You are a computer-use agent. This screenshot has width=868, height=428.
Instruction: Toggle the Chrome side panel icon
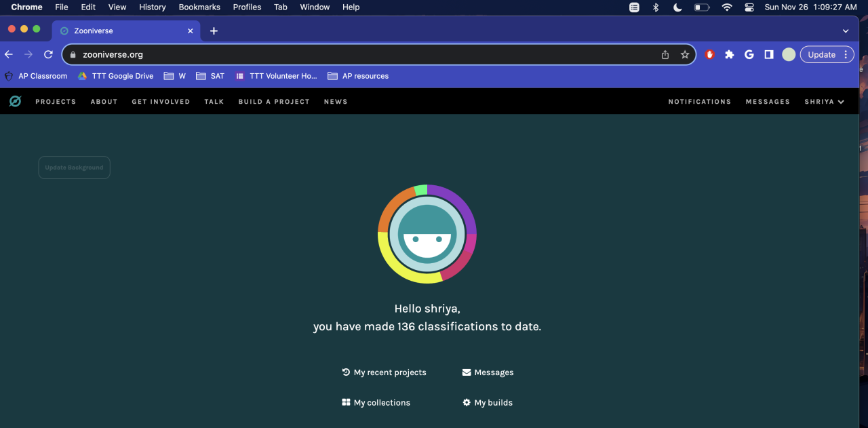click(x=769, y=54)
